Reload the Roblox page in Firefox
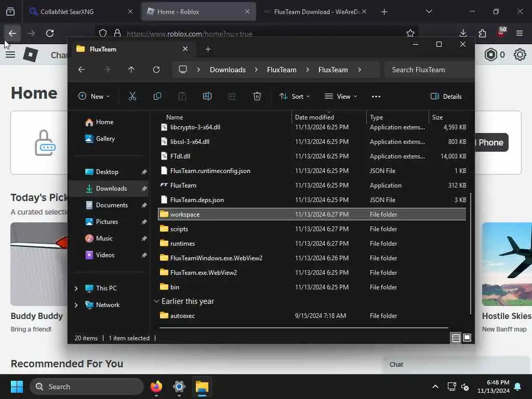The image size is (532, 399). (50, 33)
